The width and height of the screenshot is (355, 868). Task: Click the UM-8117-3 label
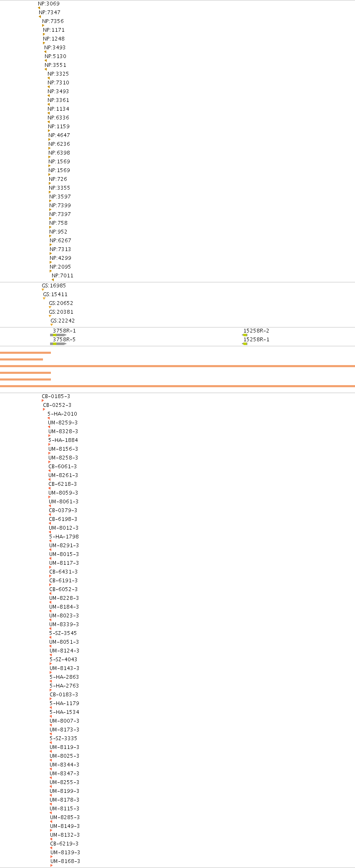(x=64, y=563)
